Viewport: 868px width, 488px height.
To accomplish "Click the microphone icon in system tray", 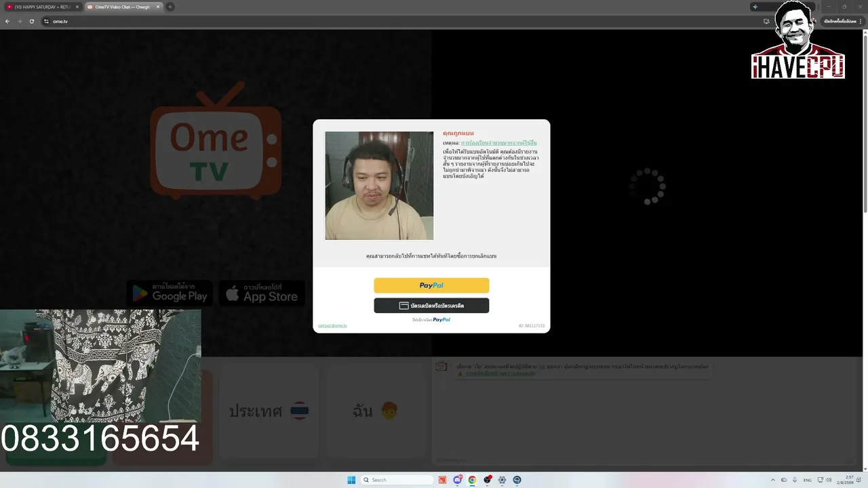I will (x=795, y=480).
